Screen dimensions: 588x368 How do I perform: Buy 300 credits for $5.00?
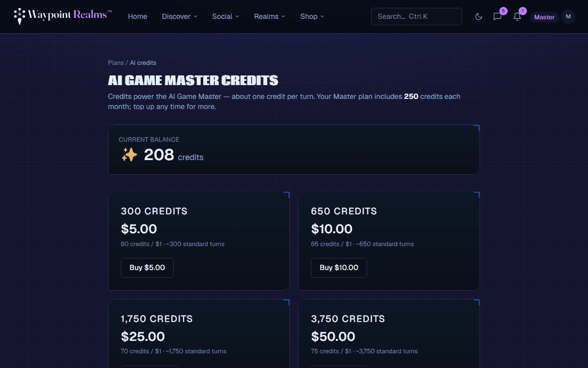pos(147,268)
